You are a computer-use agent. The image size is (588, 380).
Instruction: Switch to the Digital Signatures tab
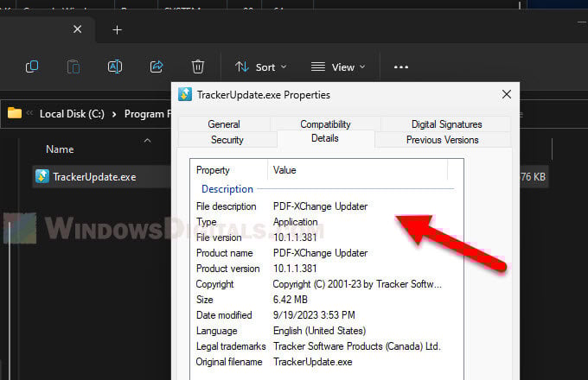pos(446,123)
